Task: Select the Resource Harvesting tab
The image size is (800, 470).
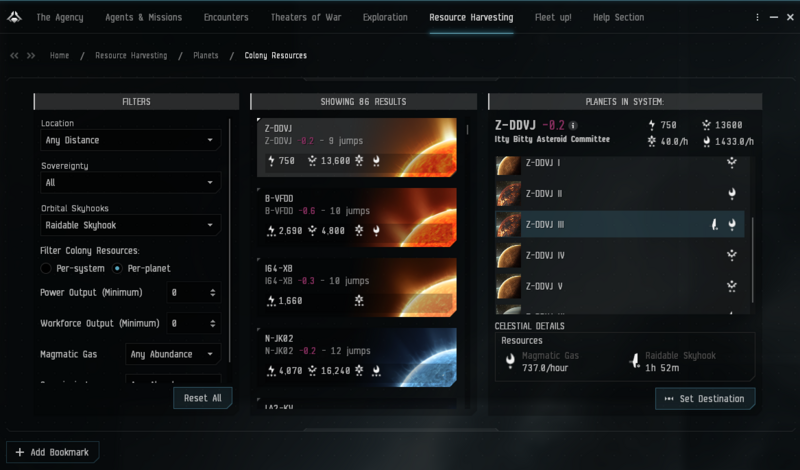Action: [x=471, y=17]
